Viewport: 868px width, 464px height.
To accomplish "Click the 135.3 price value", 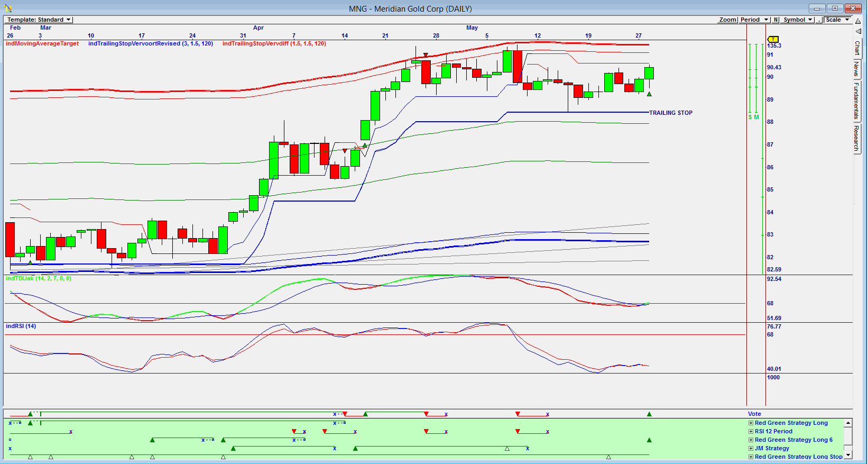I will [774, 46].
